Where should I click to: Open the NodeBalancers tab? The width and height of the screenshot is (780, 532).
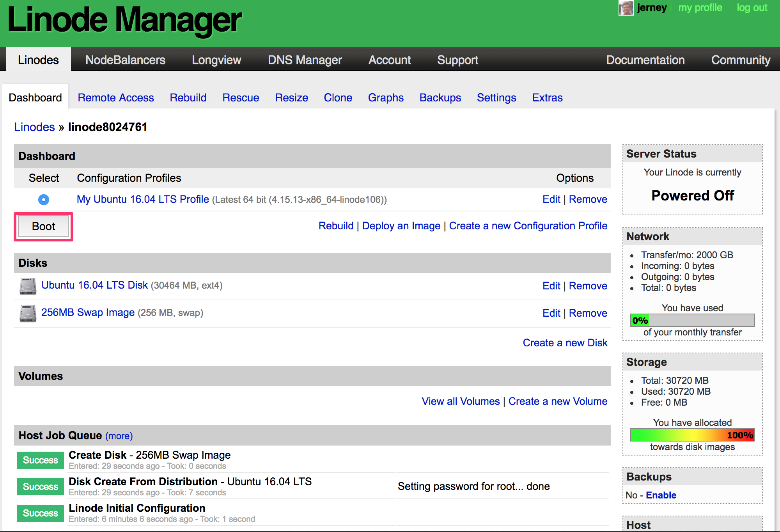tap(125, 60)
